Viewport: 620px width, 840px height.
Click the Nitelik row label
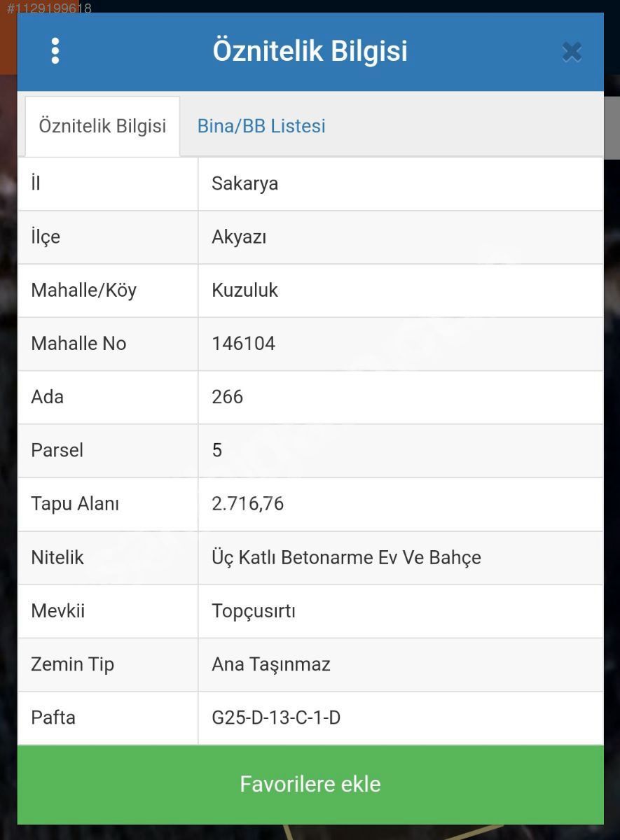57,557
